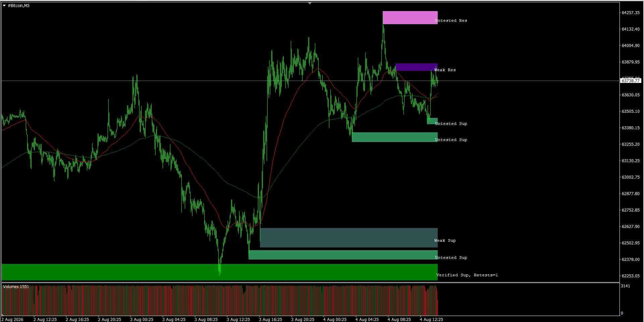644x322 pixels.
Task: Click the "Weak Sup" label
Action: [445, 240]
